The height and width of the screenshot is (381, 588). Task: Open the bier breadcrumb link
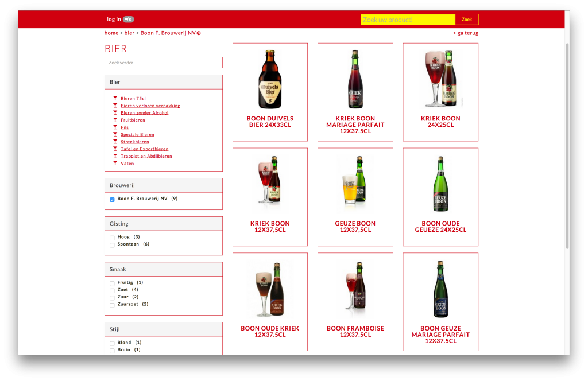click(129, 33)
